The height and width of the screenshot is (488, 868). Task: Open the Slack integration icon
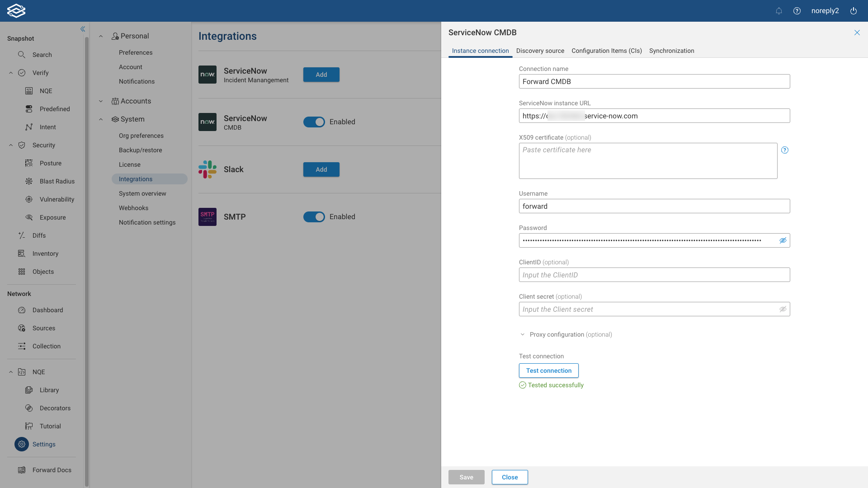(208, 169)
